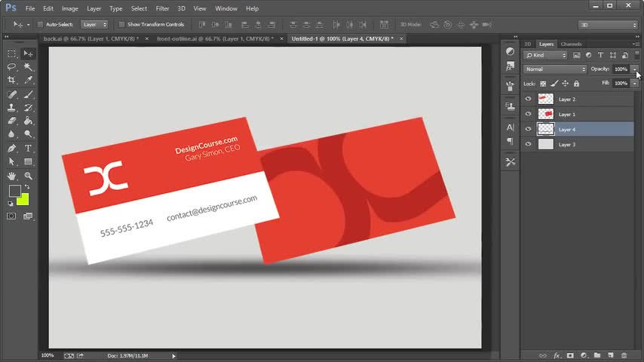Change the screen mode

(x=28, y=216)
